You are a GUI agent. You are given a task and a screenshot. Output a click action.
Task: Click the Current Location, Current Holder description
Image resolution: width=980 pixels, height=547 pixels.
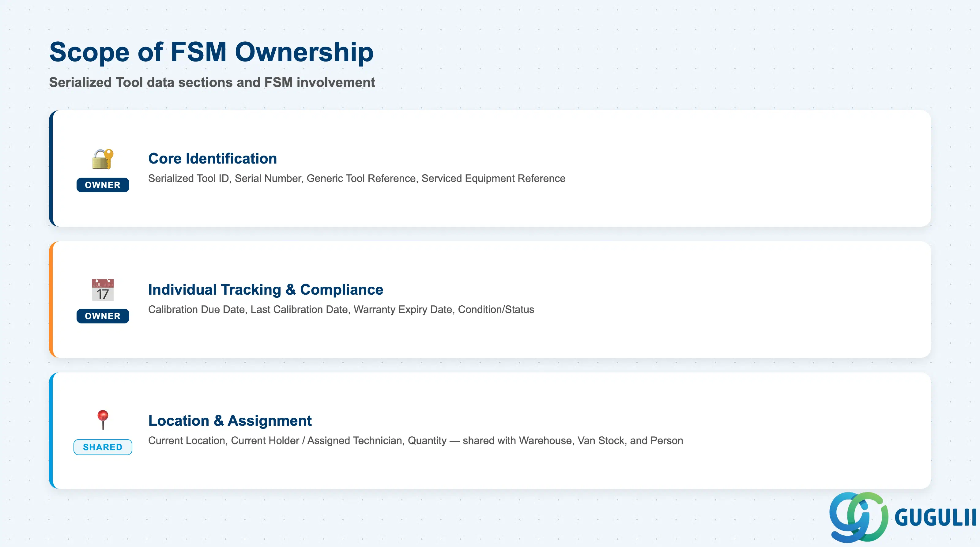pos(416,440)
